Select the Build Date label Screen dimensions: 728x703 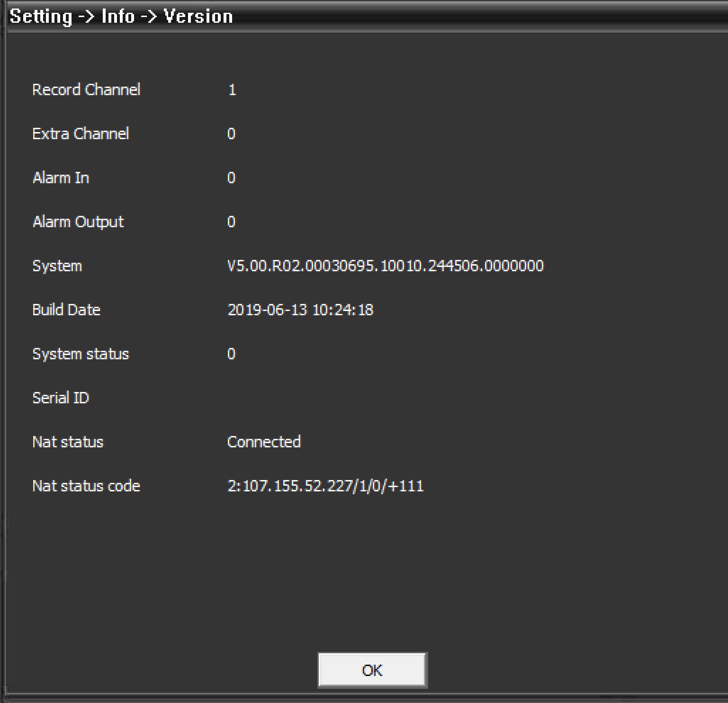click(66, 310)
